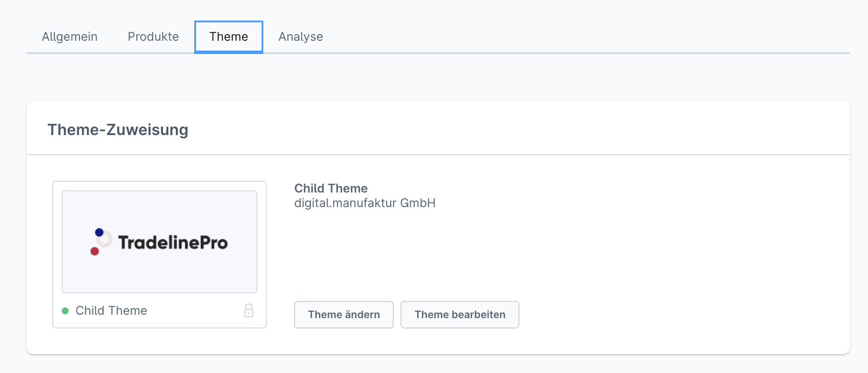
Task: Click the TradelinePro dotted logo symbol
Action: click(101, 242)
